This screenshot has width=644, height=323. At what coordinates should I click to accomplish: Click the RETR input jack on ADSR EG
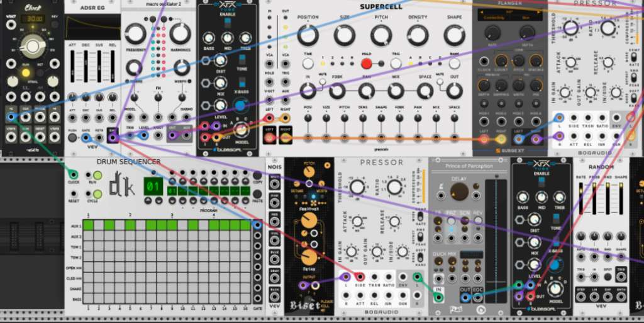99,137
